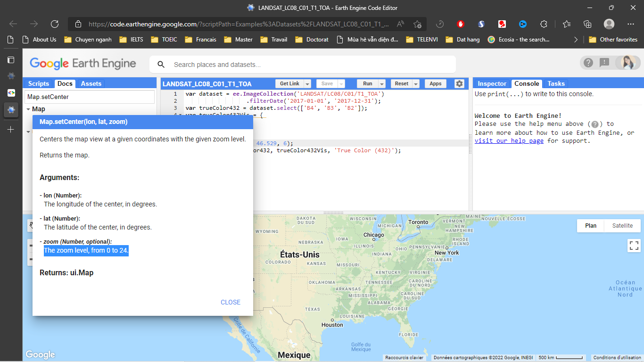The width and height of the screenshot is (644, 362).
Task: Open the browser Favorites list
Action: click(x=567, y=24)
